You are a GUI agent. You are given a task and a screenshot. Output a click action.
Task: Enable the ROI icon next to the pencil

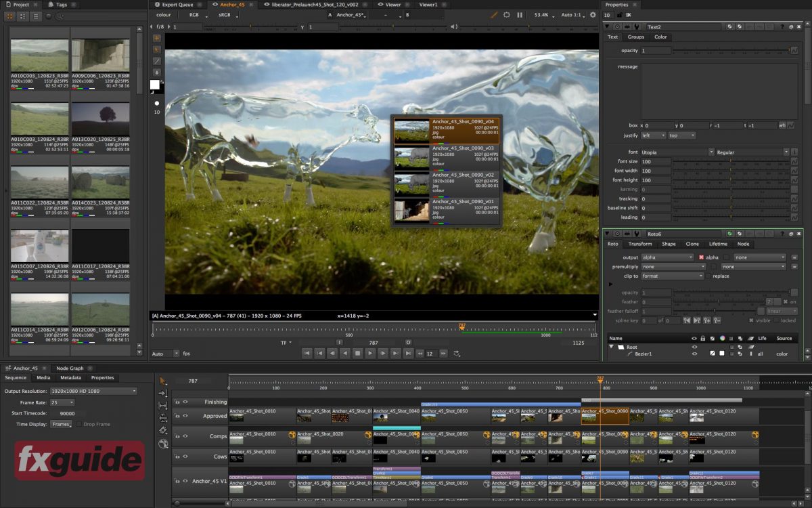507,14
